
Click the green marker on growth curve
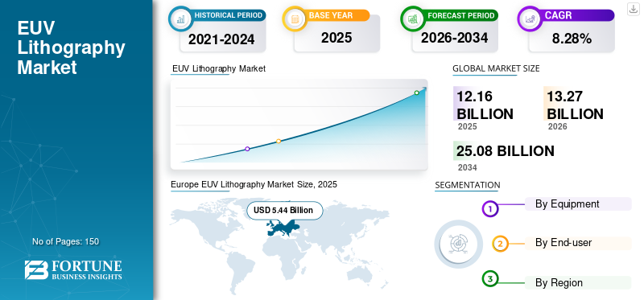click(x=416, y=92)
